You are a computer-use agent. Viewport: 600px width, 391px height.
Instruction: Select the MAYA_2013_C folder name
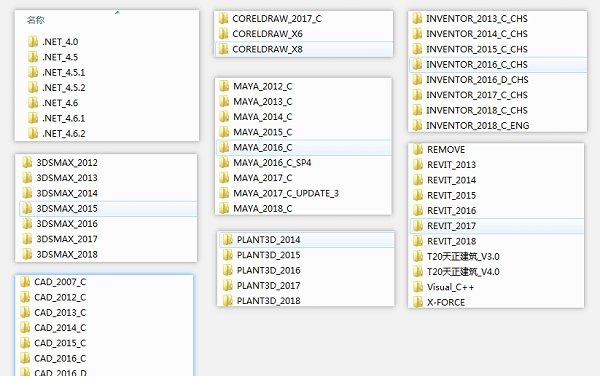pos(263,101)
